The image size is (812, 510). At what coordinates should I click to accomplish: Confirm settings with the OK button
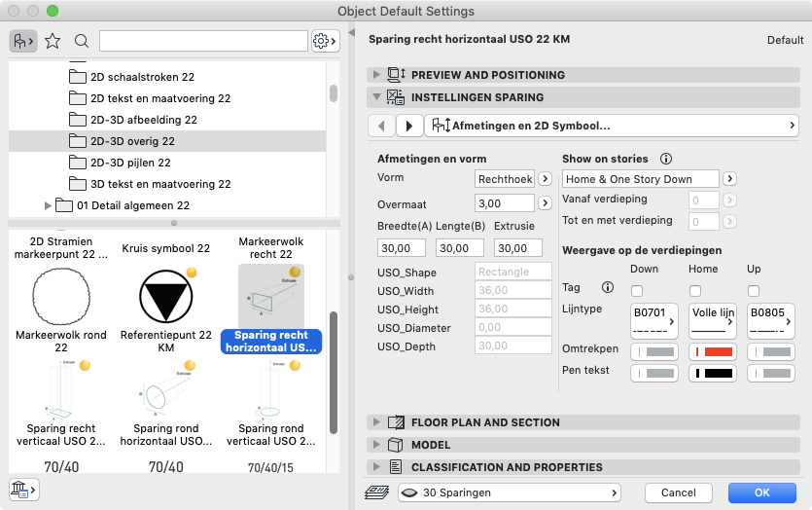[761, 492]
